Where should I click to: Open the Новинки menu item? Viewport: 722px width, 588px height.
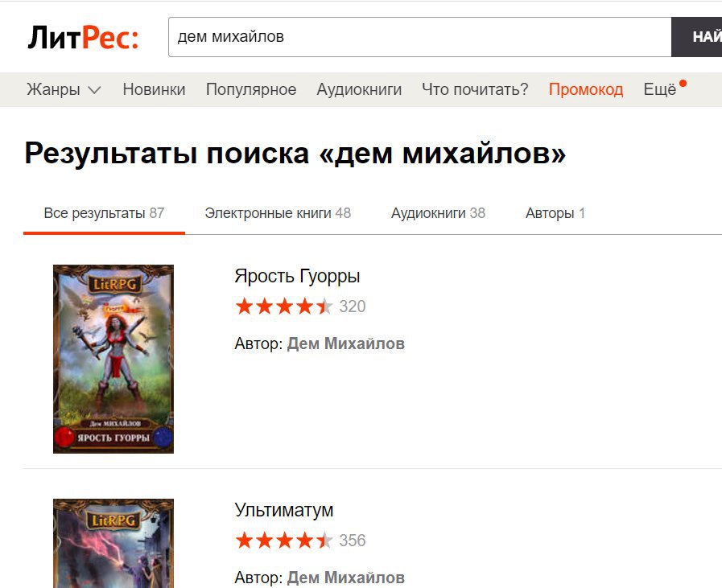point(154,89)
